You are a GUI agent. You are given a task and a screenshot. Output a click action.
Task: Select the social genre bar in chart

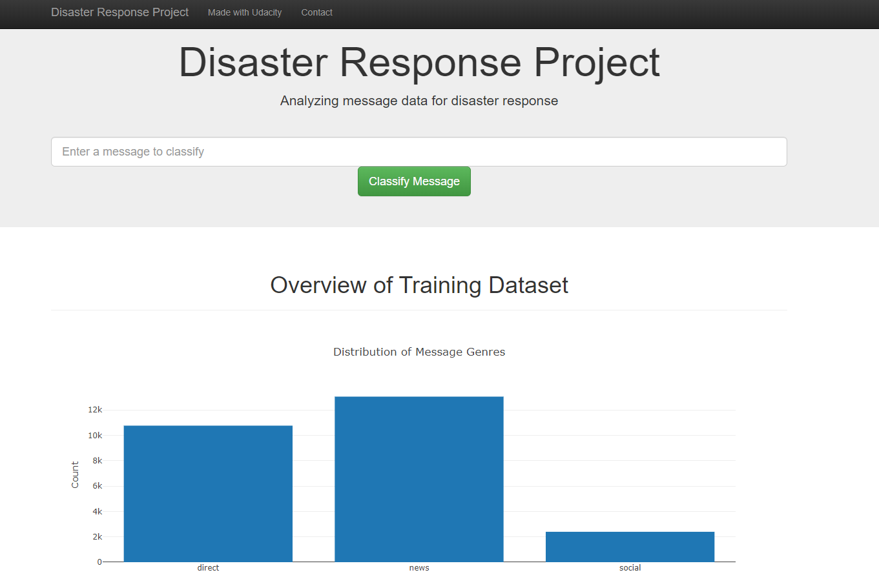630,547
